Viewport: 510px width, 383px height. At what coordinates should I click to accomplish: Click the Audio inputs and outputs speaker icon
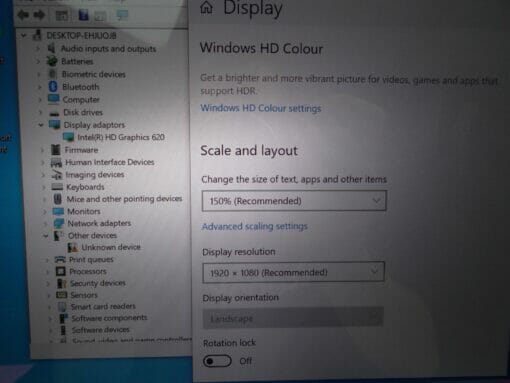click(x=51, y=48)
